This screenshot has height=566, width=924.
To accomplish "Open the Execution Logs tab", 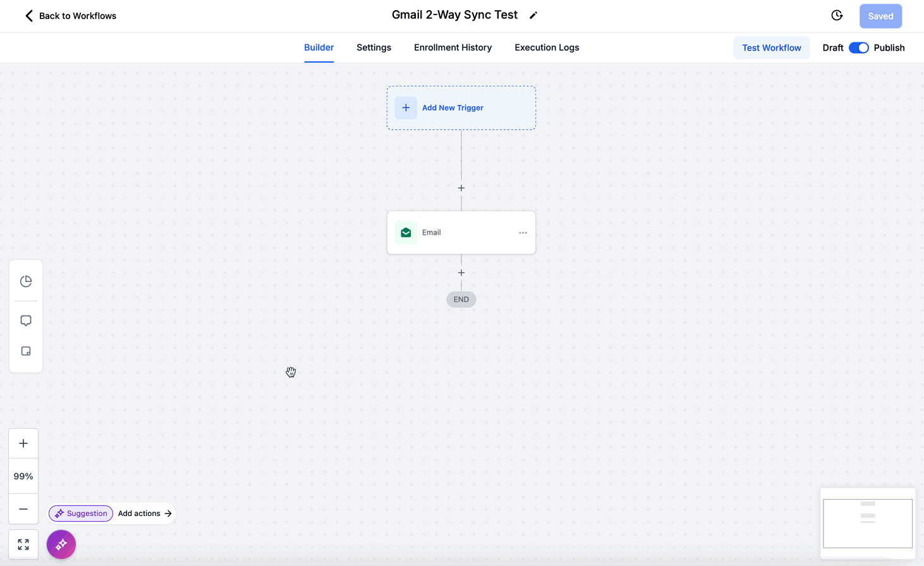I will pyautogui.click(x=547, y=47).
